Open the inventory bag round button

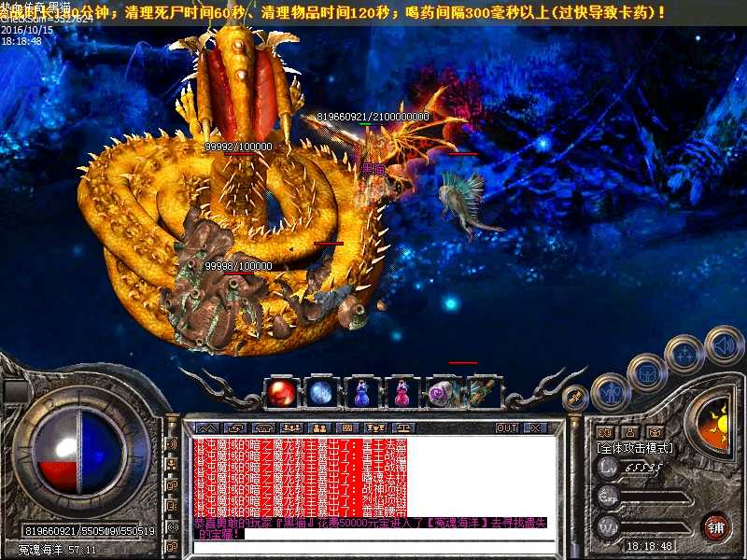pos(646,372)
